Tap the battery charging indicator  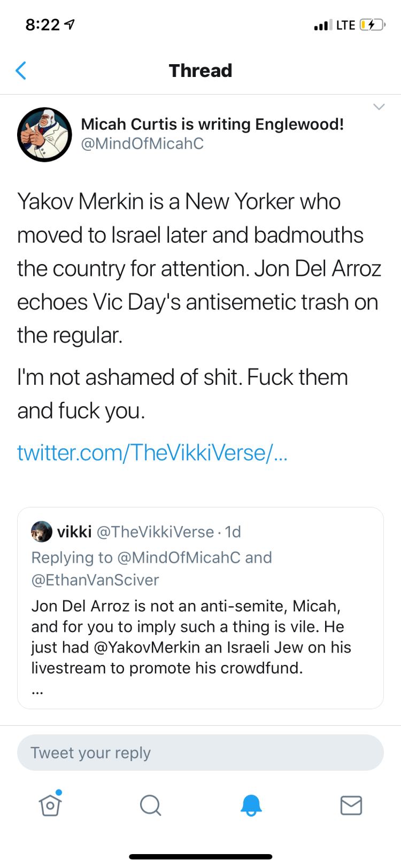pos(372,25)
